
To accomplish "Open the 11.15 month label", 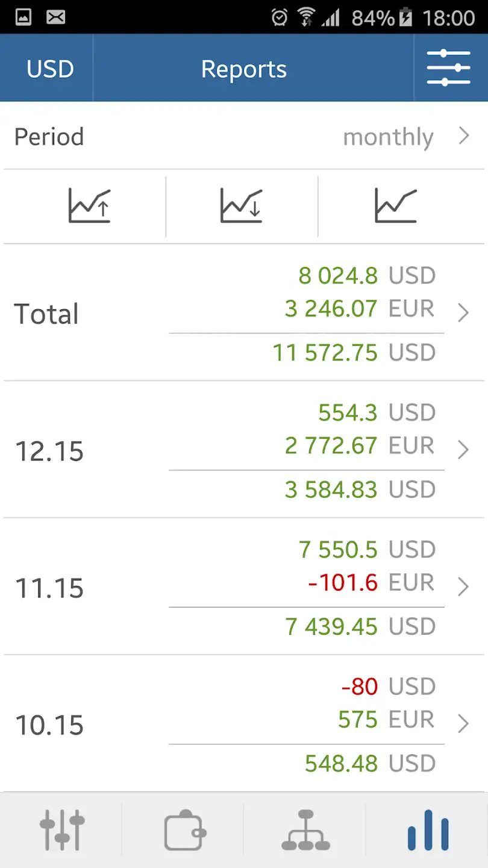I will click(x=49, y=588).
